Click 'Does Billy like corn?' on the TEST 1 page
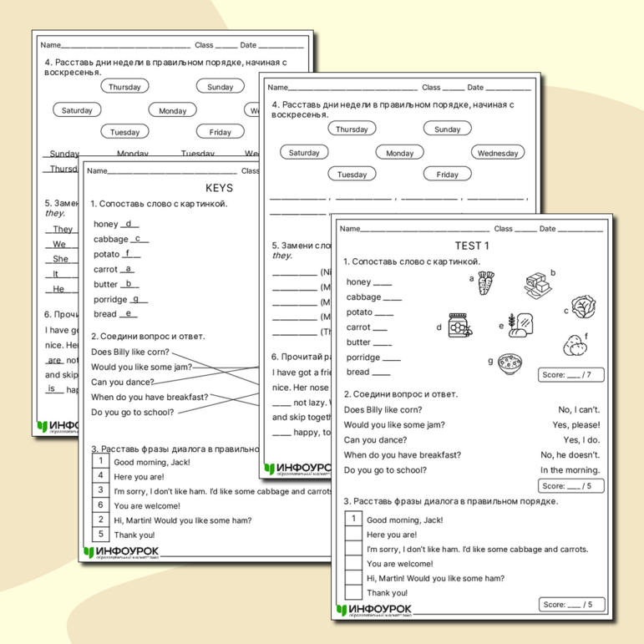The width and height of the screenshot is (644, 644). 383,409
